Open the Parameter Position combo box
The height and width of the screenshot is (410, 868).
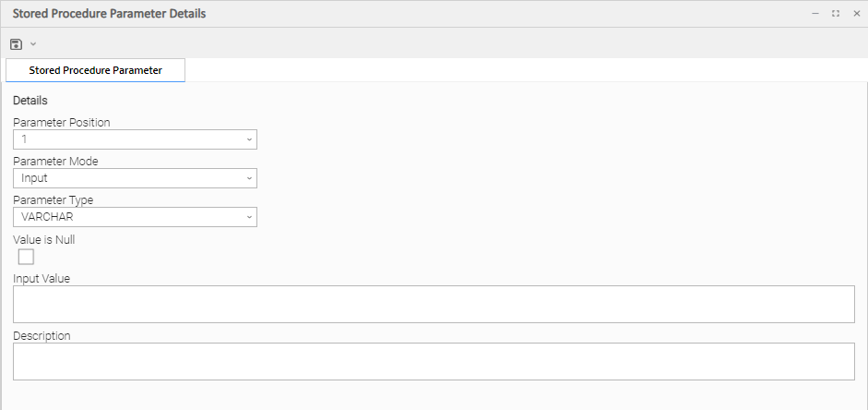click(135, 139)
